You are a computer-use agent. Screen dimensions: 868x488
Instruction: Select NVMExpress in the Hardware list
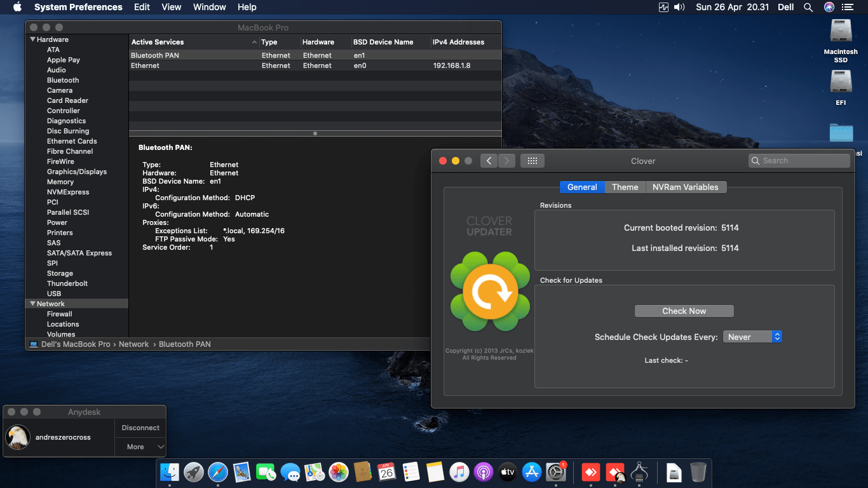tap(68, 192)
